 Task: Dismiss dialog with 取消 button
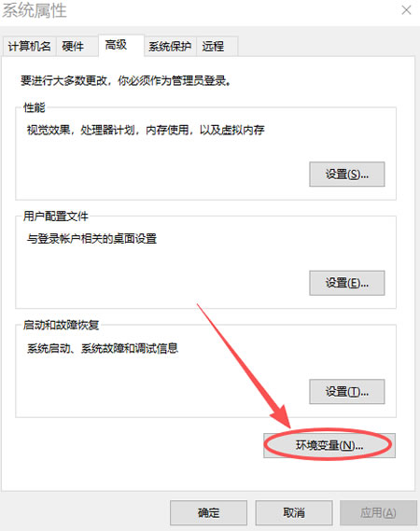(294, 512)
